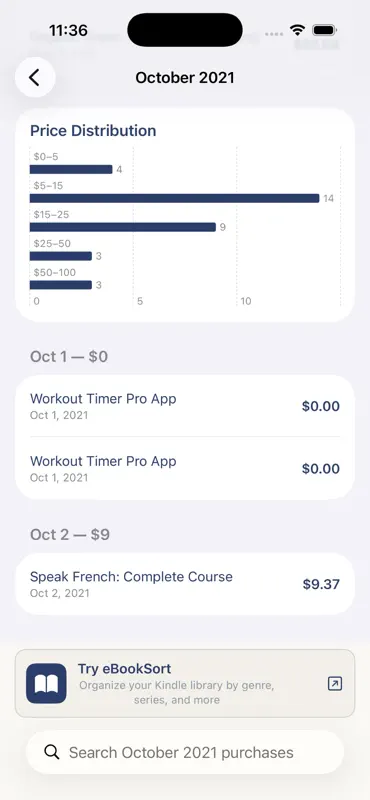The image size is (370, 800).
Task: Tap the Oct 2 — $9 section header
Action: (70, 534)
